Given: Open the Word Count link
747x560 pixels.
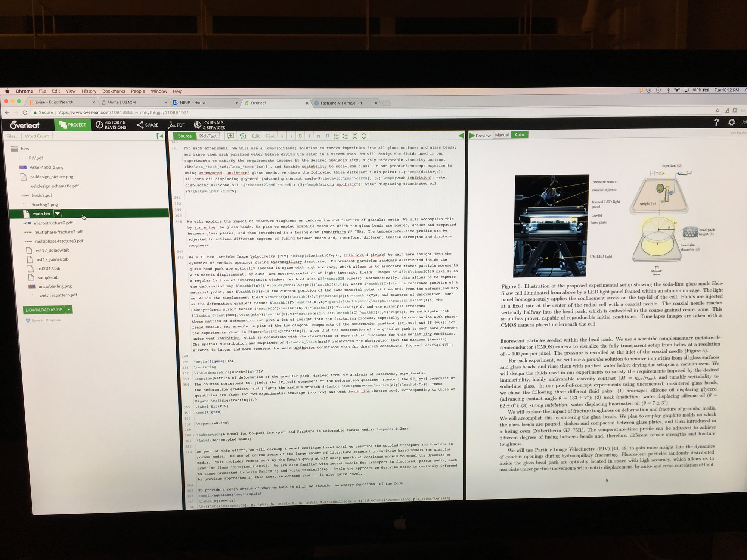Looking at the screenshot, I should 37,136.
